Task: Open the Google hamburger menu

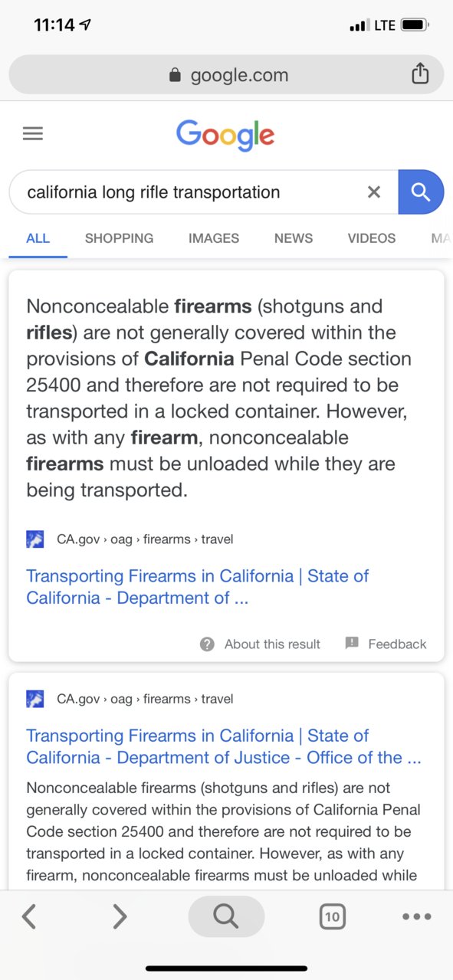Action: coord(33,134)
